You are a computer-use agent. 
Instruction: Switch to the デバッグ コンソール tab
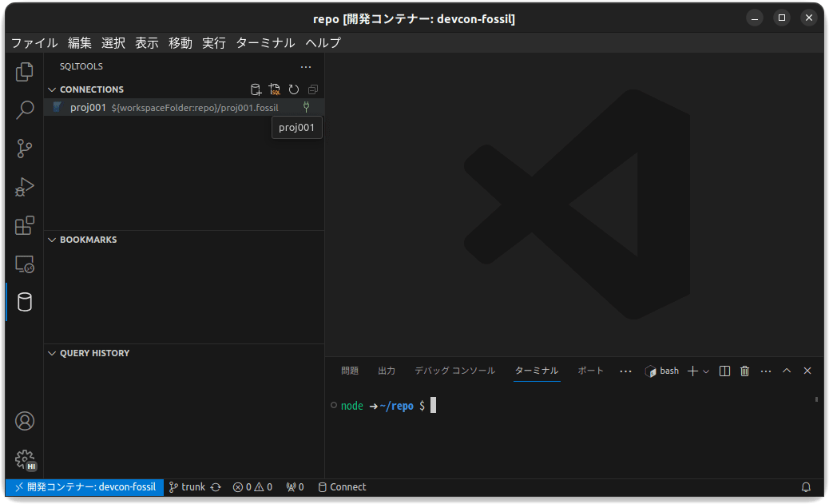point(454,371)
